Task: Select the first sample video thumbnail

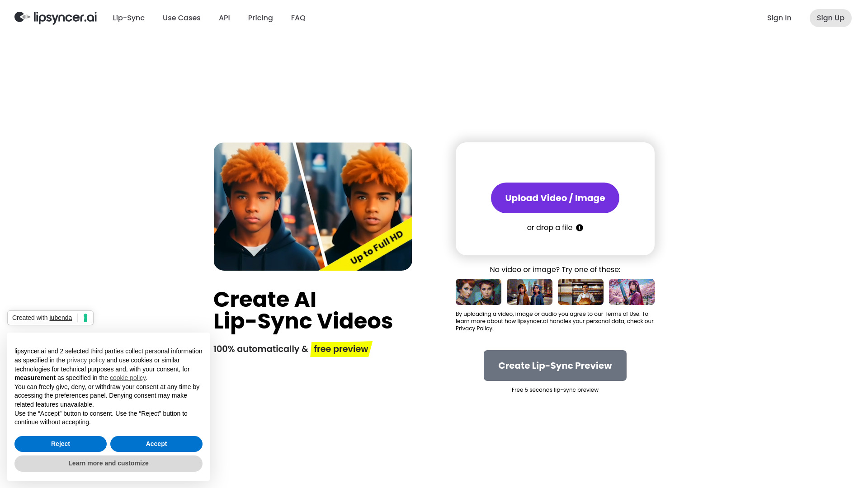Action: tap(478, 292)
